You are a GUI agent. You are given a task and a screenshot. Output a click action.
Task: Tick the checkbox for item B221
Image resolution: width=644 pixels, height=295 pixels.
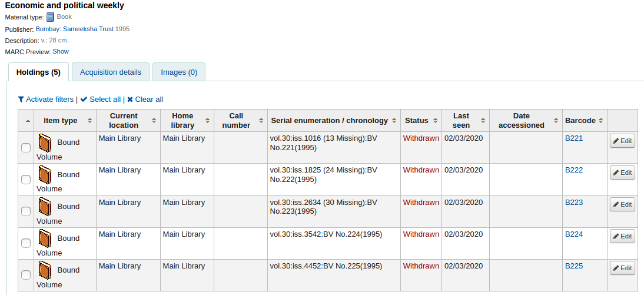coord(26,148)
